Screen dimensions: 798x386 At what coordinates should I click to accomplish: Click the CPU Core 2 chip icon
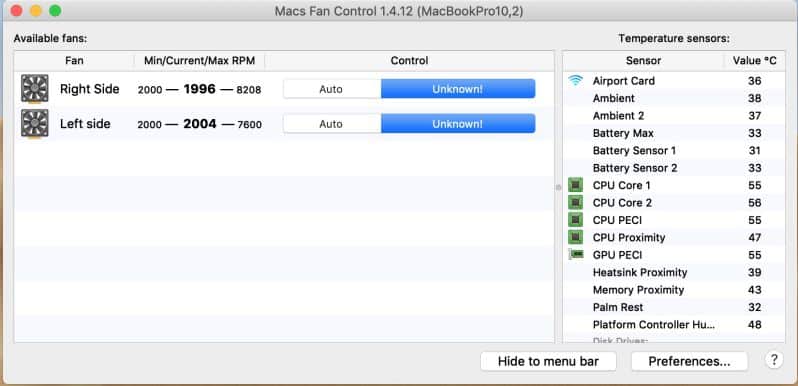[576, 202]
